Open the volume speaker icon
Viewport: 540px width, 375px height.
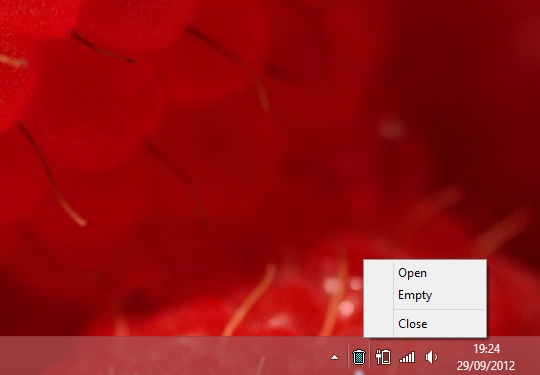click(431, 357)
